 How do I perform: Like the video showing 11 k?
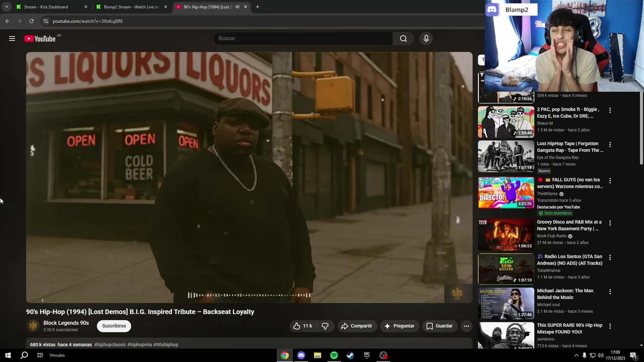pos(302,326)
